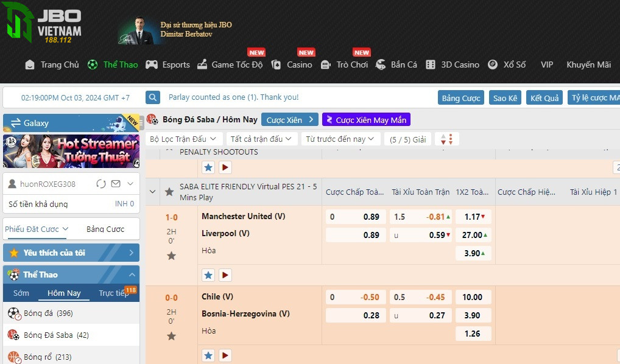Select Thể Thao in the top navigation
The height and width of the screenshot is (364, 620).
click(x=113, y=65)
